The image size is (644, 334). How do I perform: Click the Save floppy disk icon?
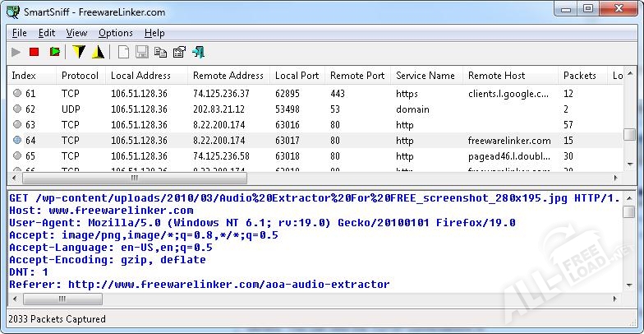coord(141,53)
